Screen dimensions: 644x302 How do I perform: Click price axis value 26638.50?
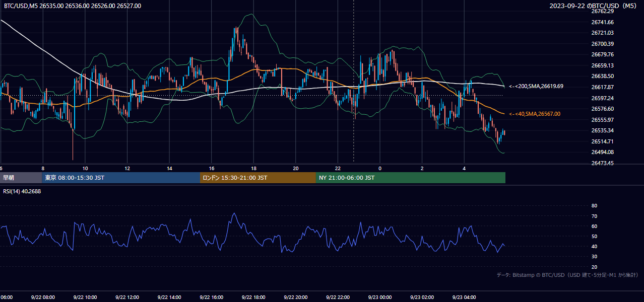602,76
